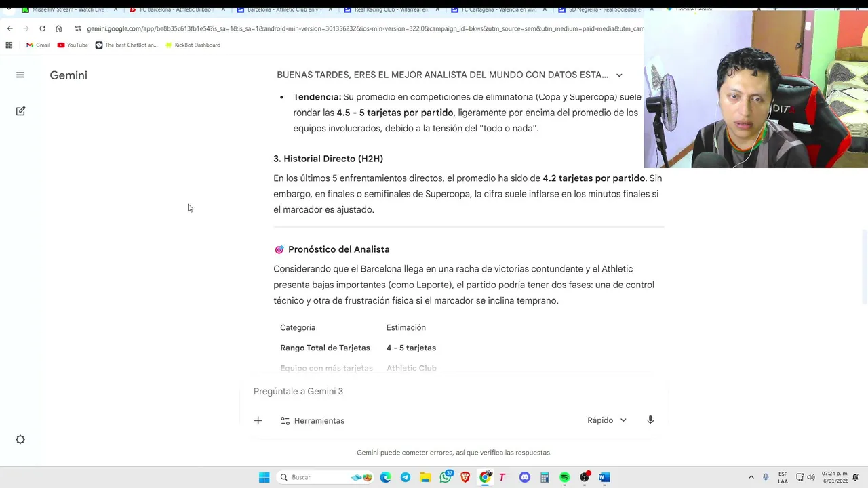Viewport: 868px width, 488px height.
Task: Open the Gmail bookmark
Action: coord(38,45)
